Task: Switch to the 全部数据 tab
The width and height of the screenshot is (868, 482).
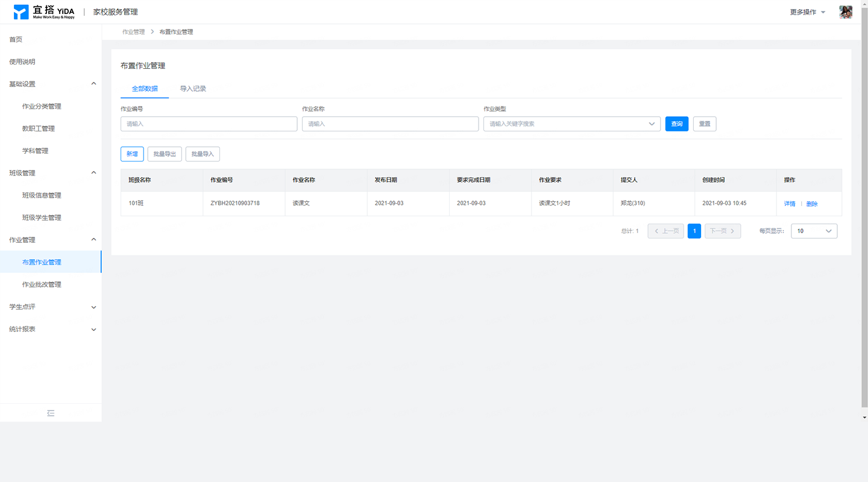Action: tap(145, 89)
